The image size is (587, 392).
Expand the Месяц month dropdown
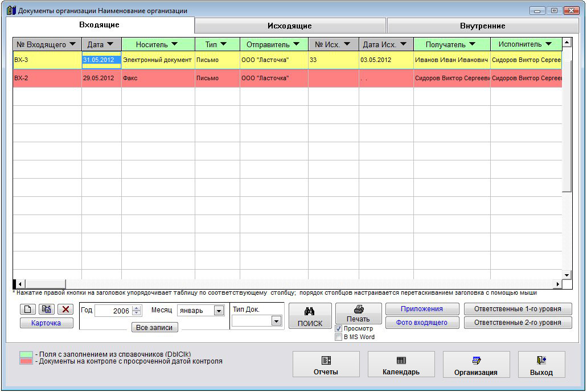[219, 311]
